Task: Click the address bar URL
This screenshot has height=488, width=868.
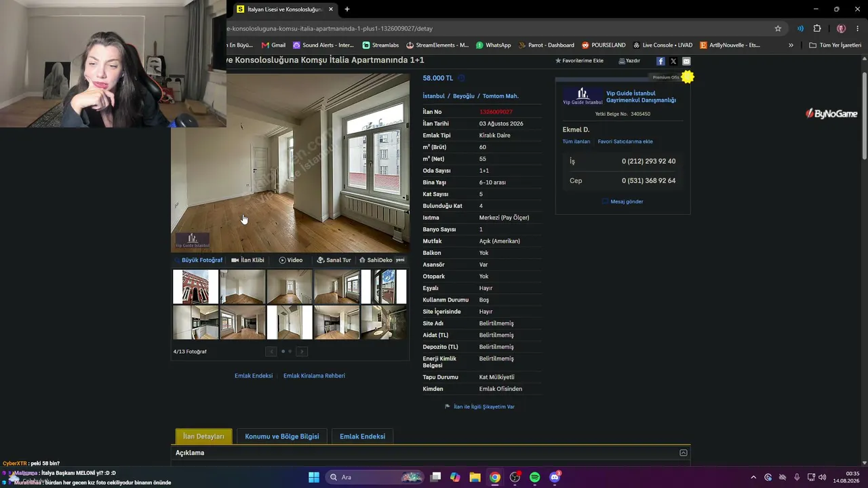Action: pos(330,28)
